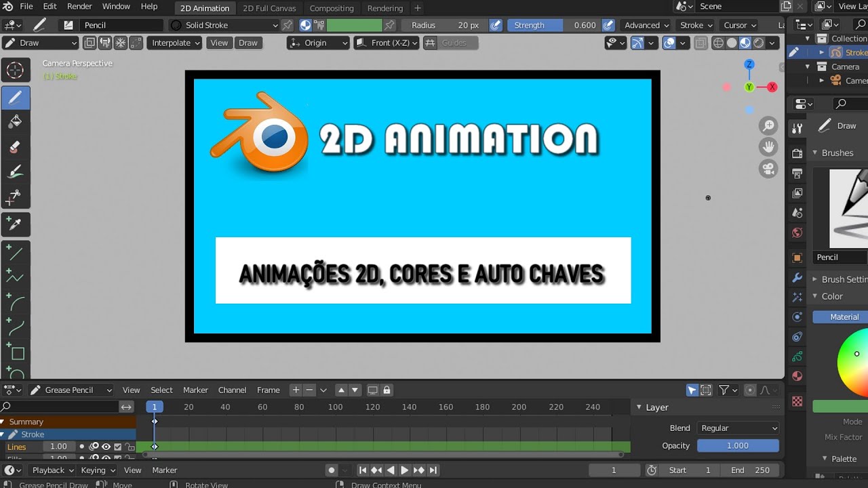868x488 pixels.
Task: Toggle onion skinning on Lines layer
Action: [x=94, y=447]
